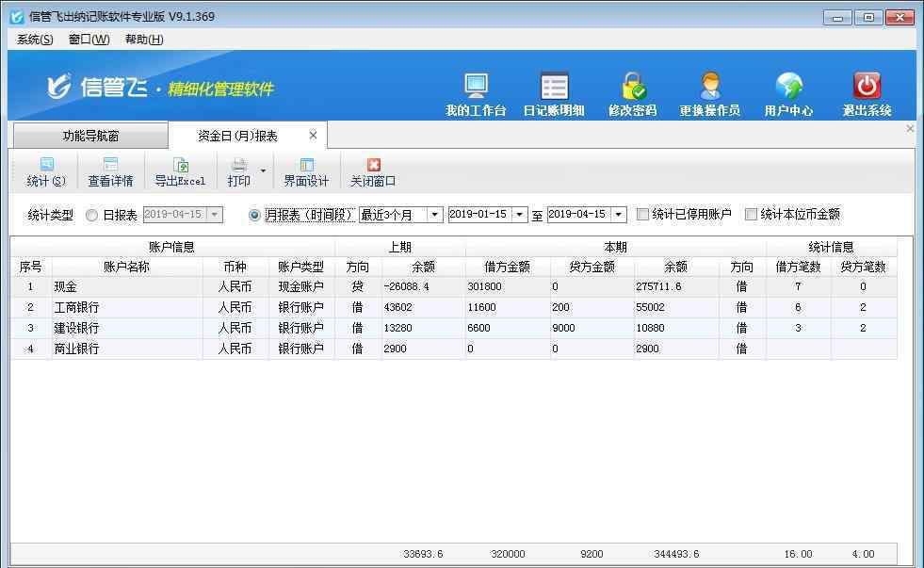Click the 账户类型 column header
The width and height of the screenshot is (924, 568).
(300, 267)
